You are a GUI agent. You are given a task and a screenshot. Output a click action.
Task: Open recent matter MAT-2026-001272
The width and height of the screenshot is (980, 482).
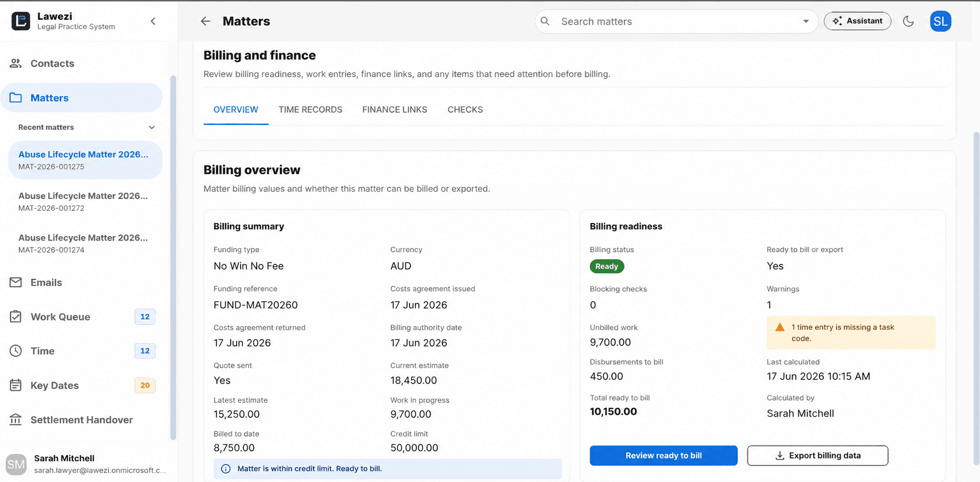85,202
